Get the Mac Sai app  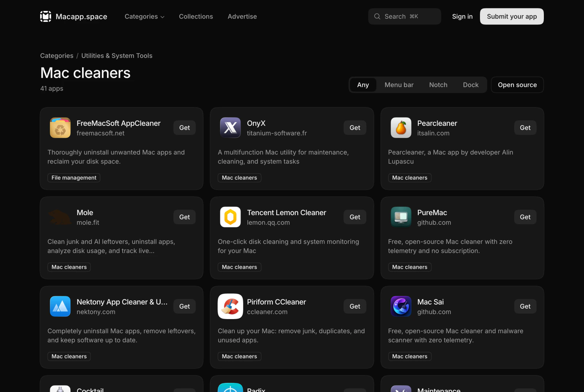click(x=525, y=306)
